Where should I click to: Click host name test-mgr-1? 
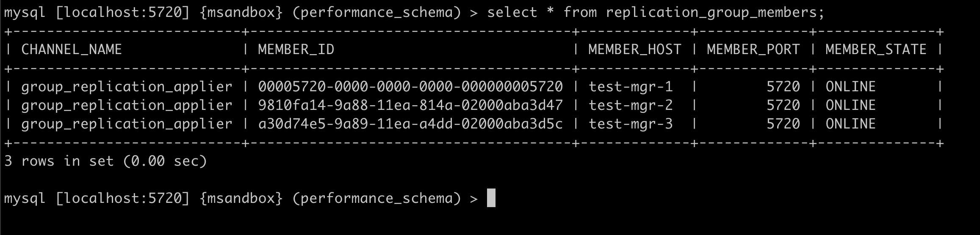(631, 87)
